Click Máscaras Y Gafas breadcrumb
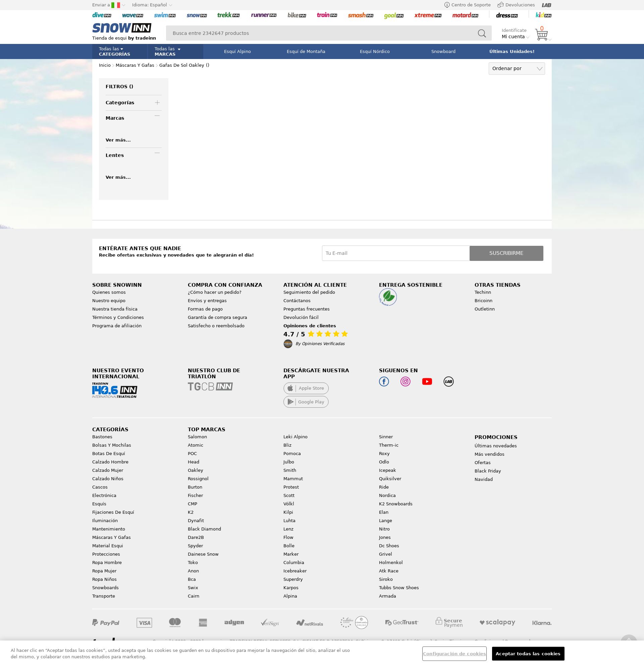644x668 pixels. click(135, 65)
